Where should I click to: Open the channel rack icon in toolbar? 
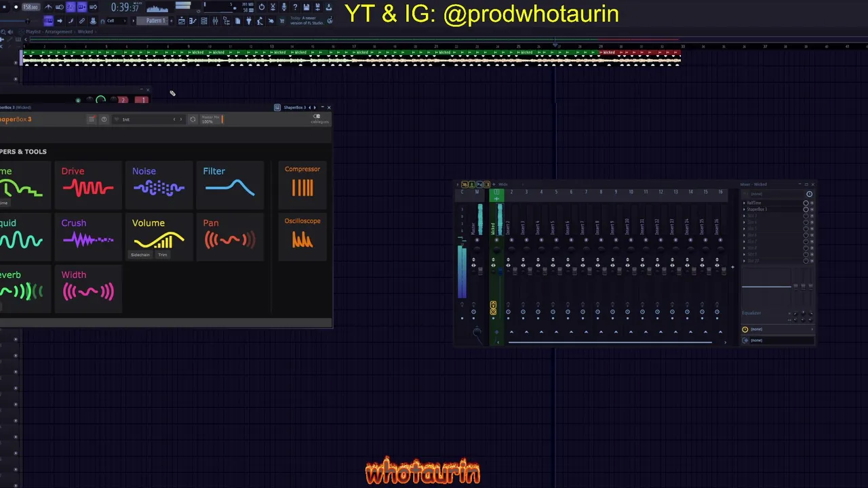click(x=204, y=21)
